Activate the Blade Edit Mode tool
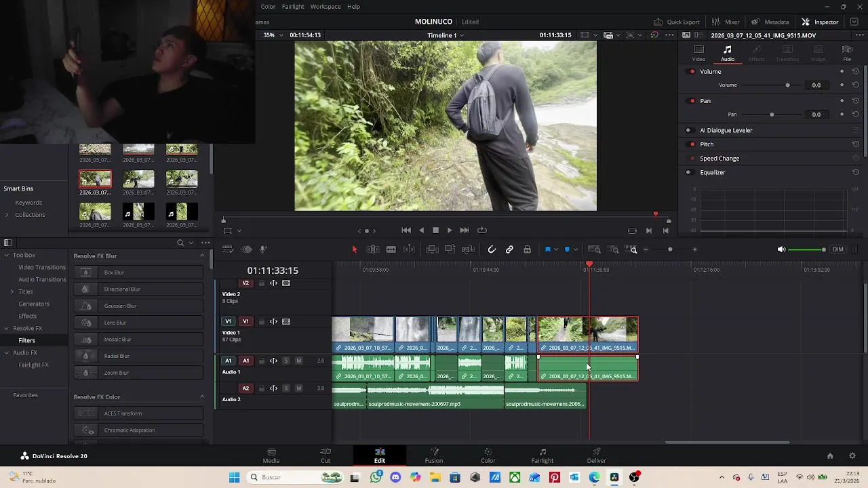Image resolution: width=868 pixels, height=488 pixels. [x=391, y=249]
